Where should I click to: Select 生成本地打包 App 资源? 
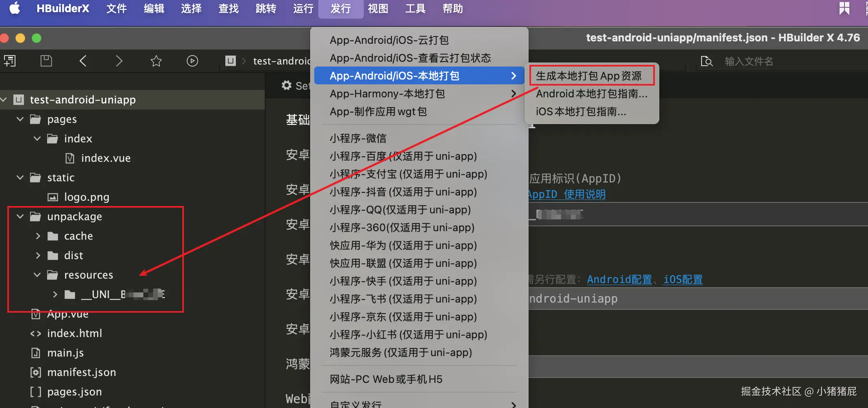pos(592,76)
